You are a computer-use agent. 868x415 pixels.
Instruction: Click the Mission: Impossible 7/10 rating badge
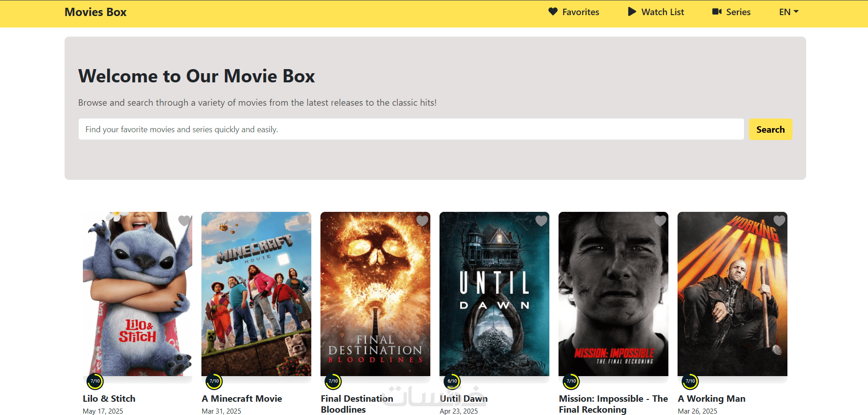tap(571, 381)
